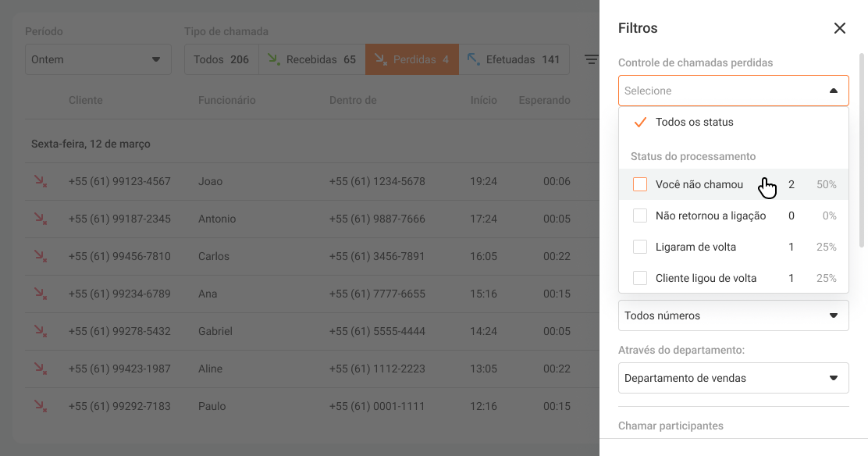Choose 'Todos os status' option
This screenshot has height=456, width=868.
tap(694, 122)
